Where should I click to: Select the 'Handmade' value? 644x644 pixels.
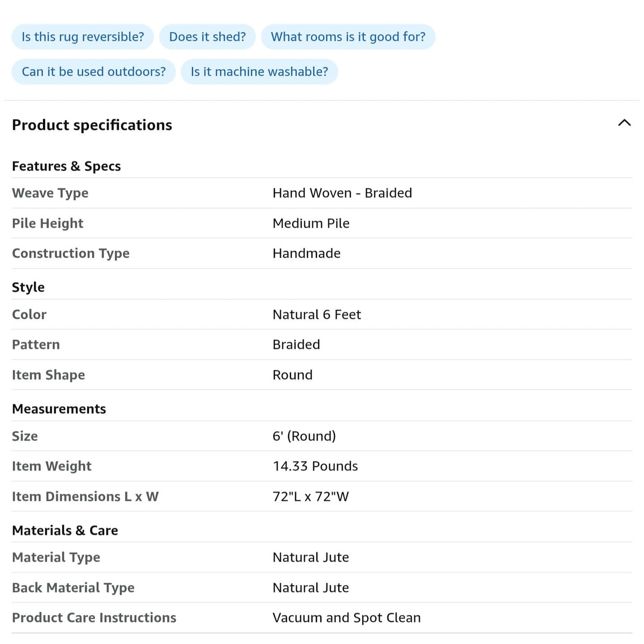pyautogui.click(x=306, y=253)
